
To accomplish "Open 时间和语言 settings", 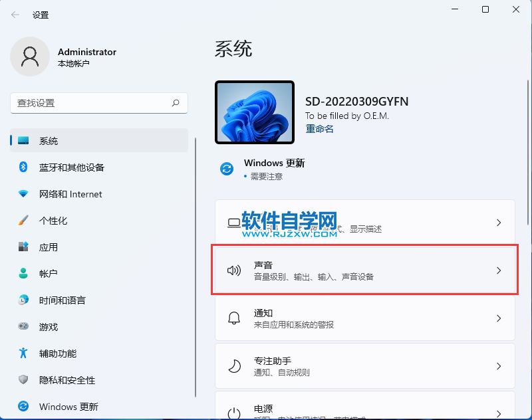I will 98,300.
